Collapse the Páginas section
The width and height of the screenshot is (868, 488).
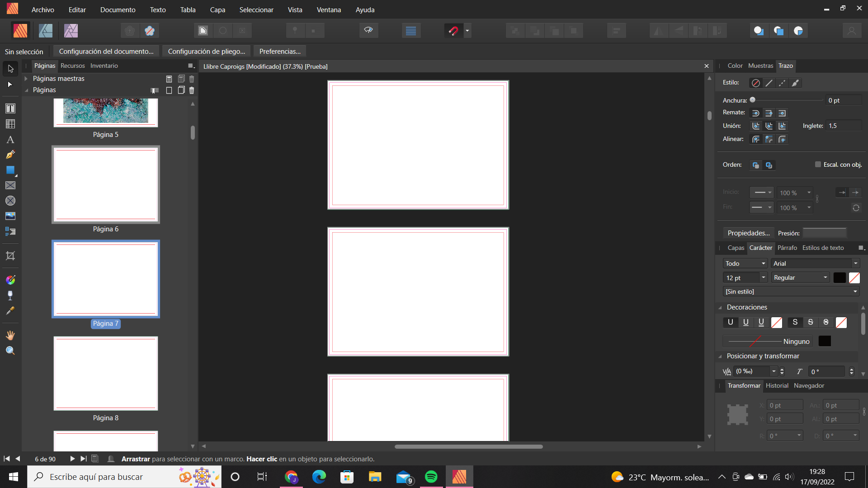26,90
